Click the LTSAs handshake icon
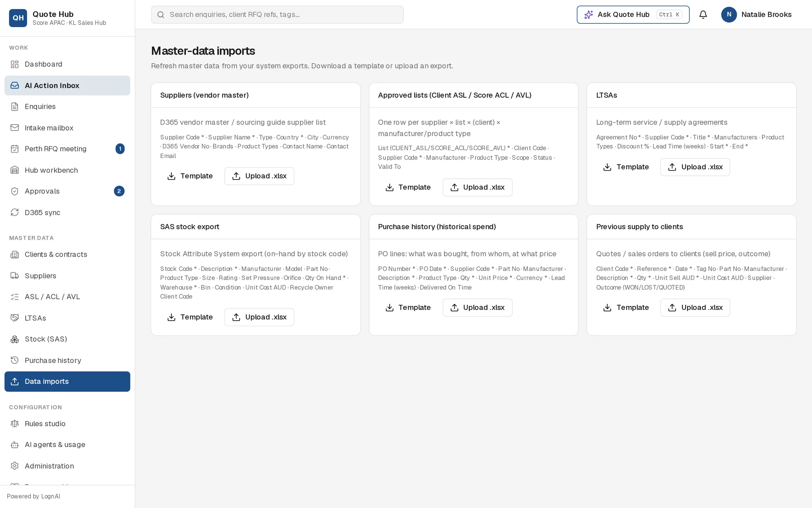This screenshot has height=508, width=812. (x=15, y=318)
